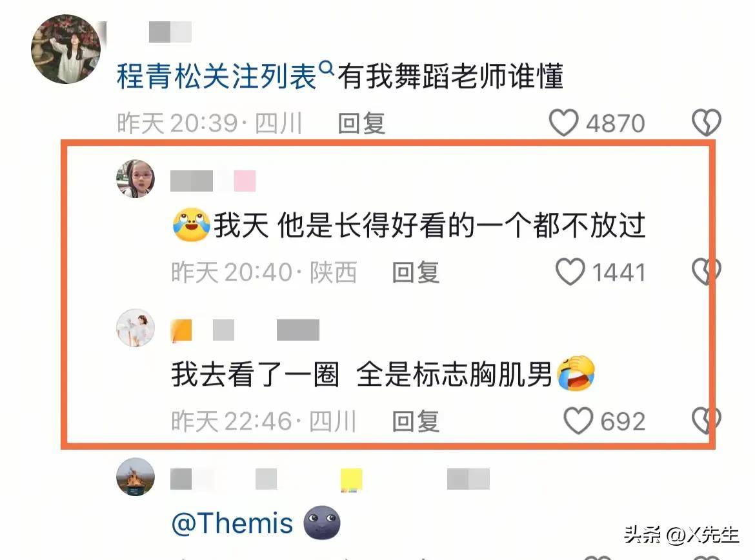This screenshot has height=560, width=755.
Task: Dislike the 四川 20:39 top comment
Action: tap(706, 123)
